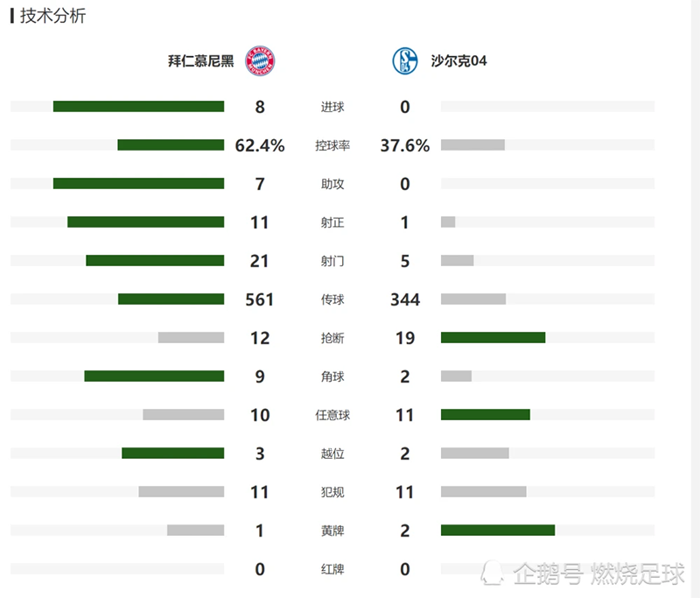Click the Bayern Munich club logo
Image resolution: width=700 pixels, height=598 pixels.
(x=260, y=61)
